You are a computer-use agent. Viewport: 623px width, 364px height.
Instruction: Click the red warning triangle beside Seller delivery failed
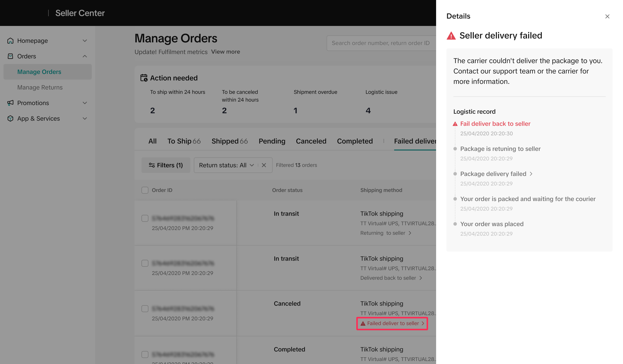pos(451,36)
